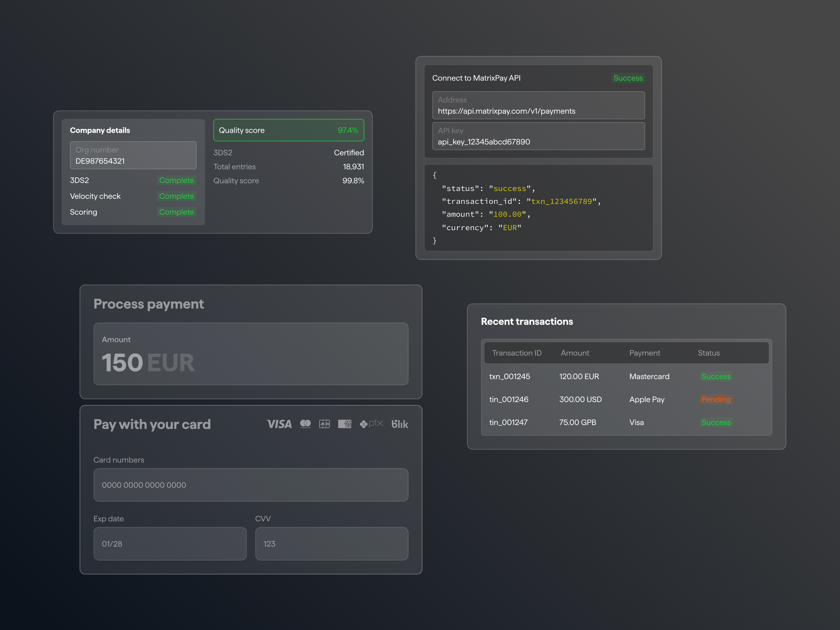Image resolution: width=840 pixels, height=630 pixels.
Task: Click the green Quality score bar
Action: [288, 130]
